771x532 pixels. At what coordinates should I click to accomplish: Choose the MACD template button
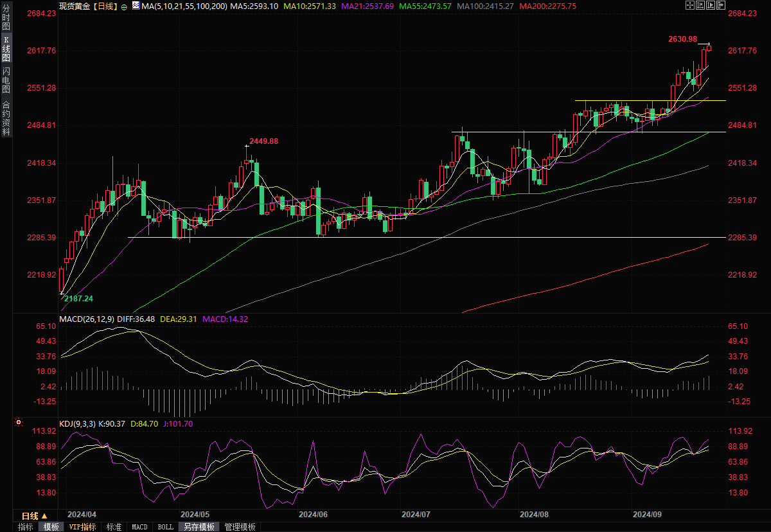coord(139,527)
